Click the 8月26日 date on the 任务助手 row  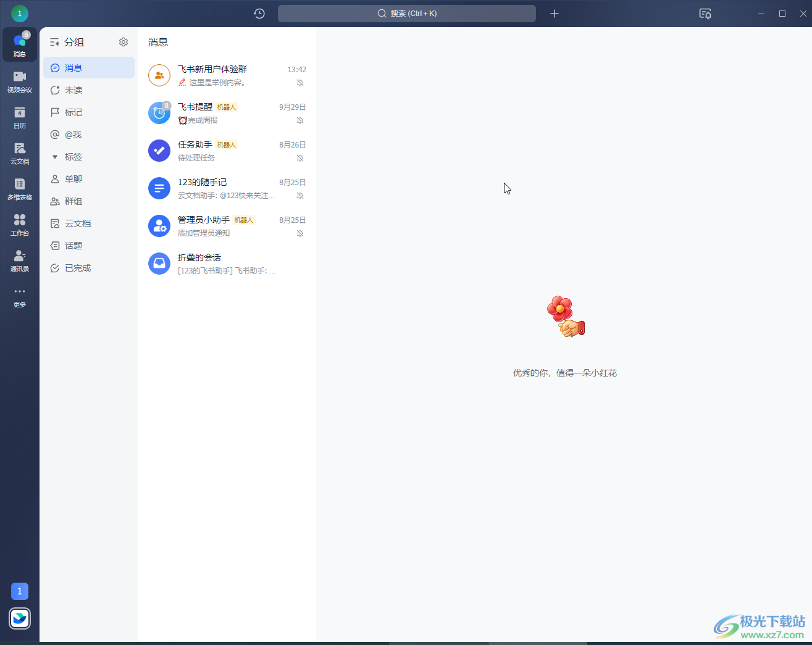pos(293,145)
